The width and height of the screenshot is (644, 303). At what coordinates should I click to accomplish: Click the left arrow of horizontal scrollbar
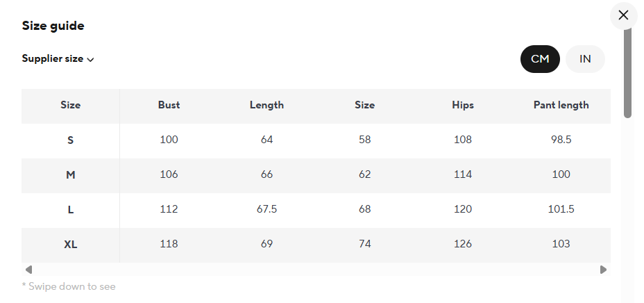pos(28,270)
